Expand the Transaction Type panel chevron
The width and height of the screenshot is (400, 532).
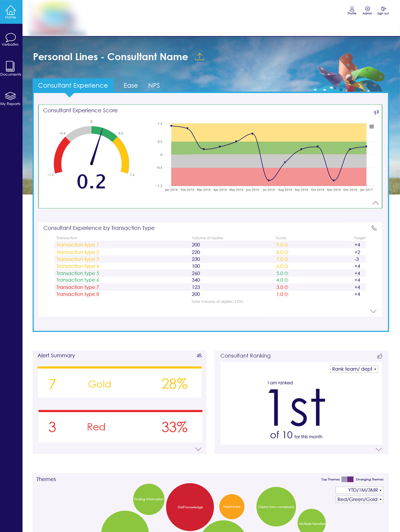click(373, 311)
